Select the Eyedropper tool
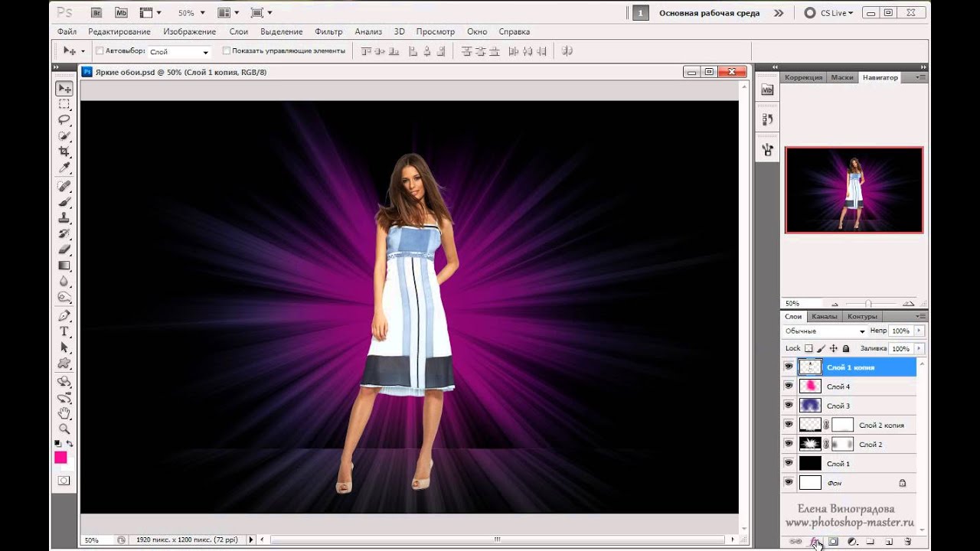980x551 pixels. [x=64, y=167]
